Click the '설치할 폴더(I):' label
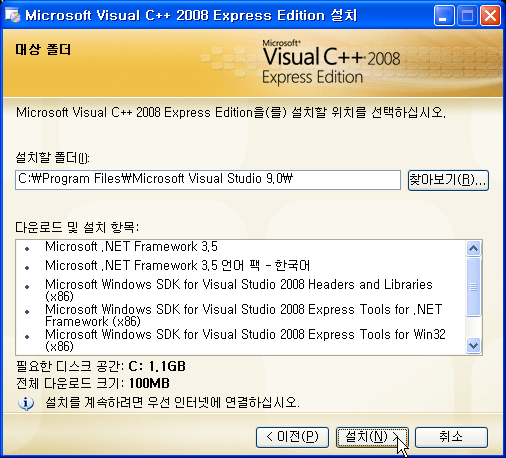Screen dimensions: 506x458 [52, 158]
